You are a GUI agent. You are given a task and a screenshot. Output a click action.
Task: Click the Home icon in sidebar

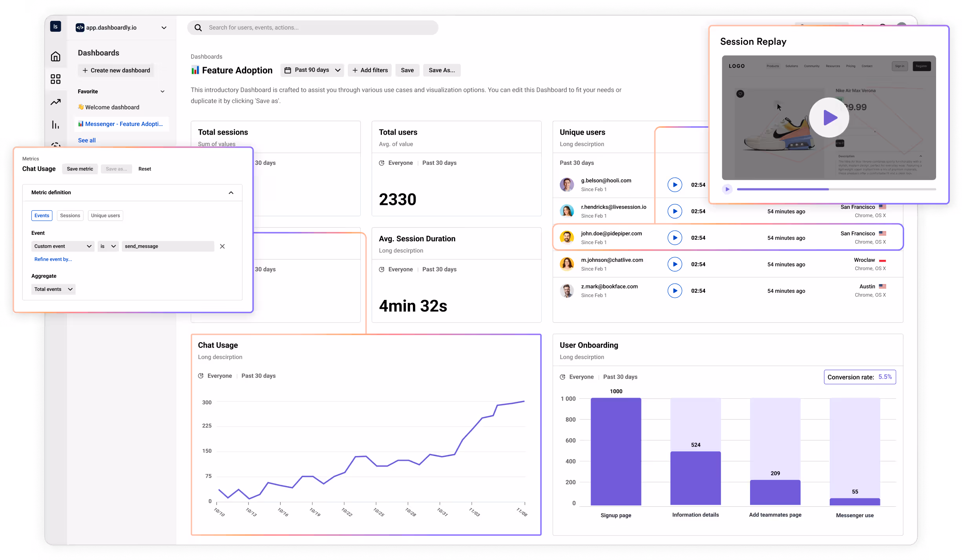coord(55,57)
